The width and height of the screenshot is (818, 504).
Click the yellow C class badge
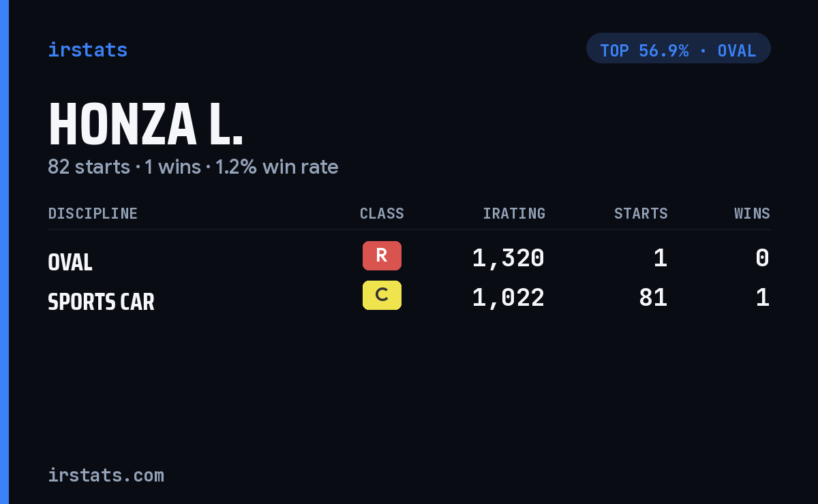click(382, 295)
